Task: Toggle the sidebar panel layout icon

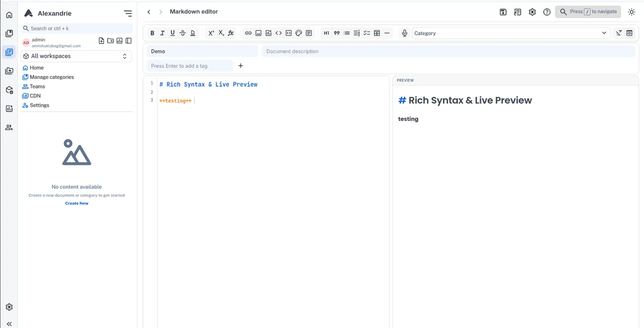Action: 128,41
